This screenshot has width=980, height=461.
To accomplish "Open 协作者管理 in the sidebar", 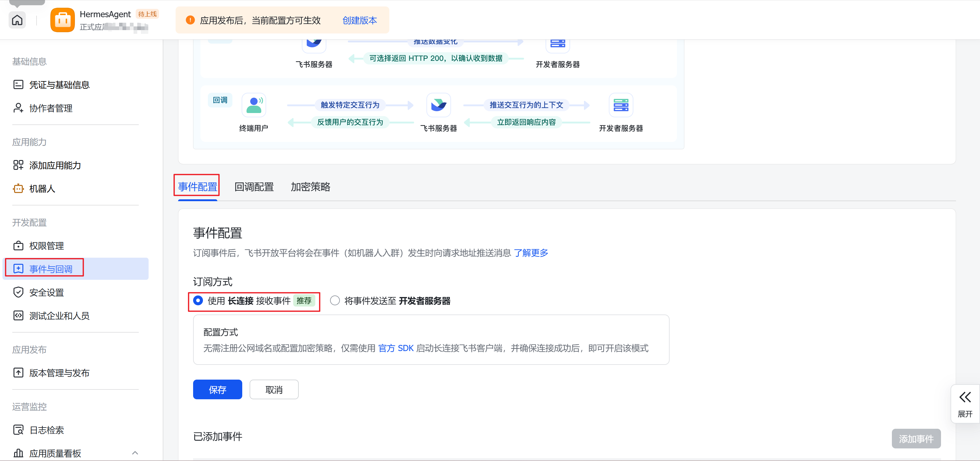I will coord(75,108).
